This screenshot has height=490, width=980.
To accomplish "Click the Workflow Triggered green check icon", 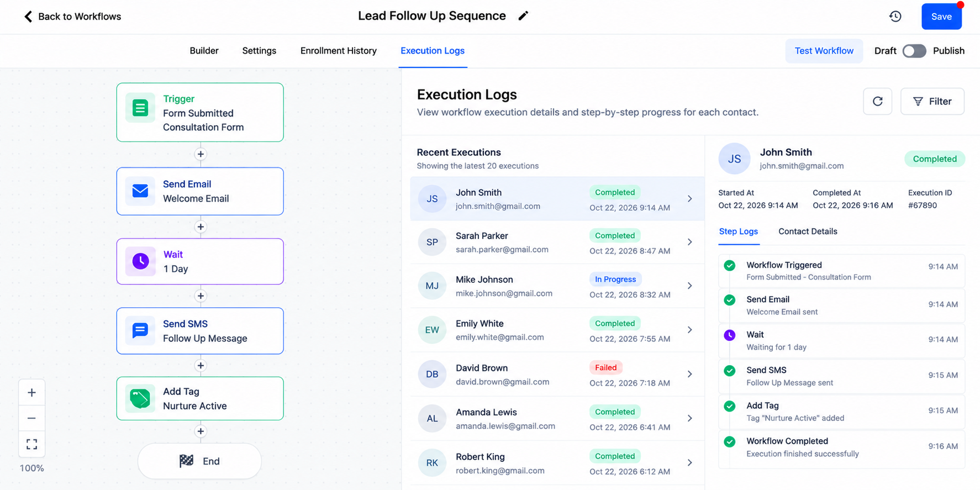I will (730, 265).
